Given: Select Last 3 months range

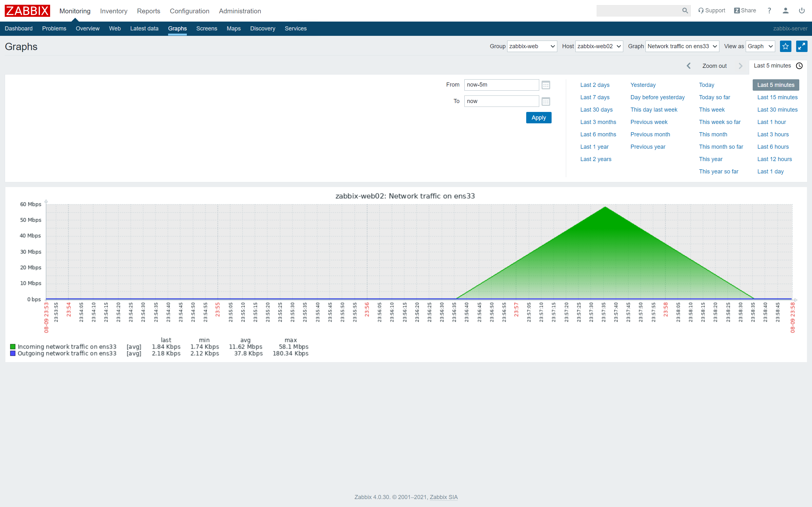Looking at the screenshot, I should click(x=598, y=122).
